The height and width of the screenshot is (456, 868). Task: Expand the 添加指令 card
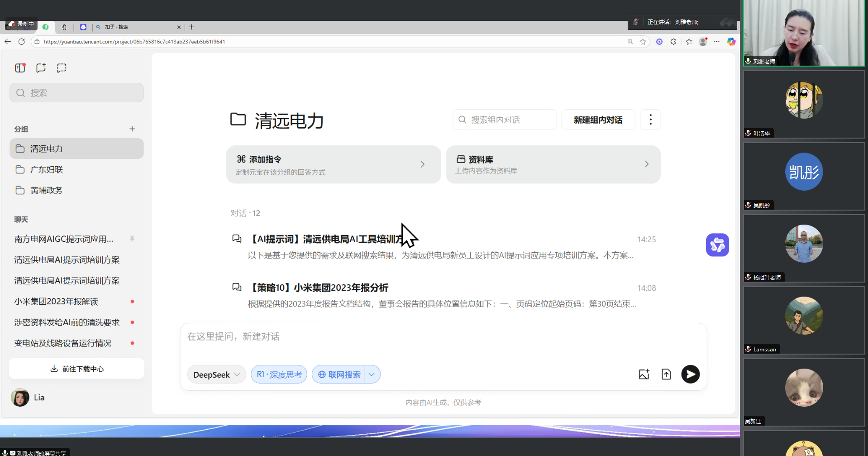(x=333, y=164)
